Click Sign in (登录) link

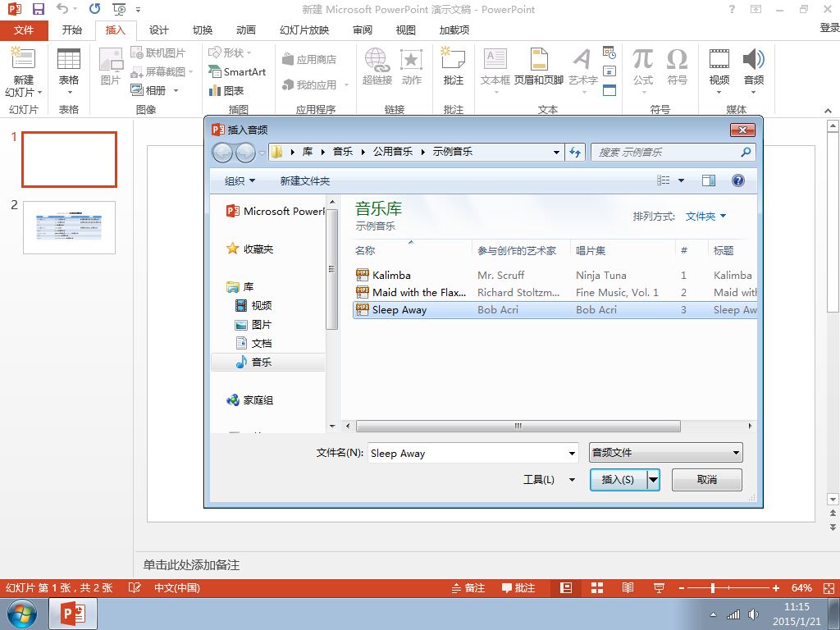pyautogui.click(x=829, y=27)
